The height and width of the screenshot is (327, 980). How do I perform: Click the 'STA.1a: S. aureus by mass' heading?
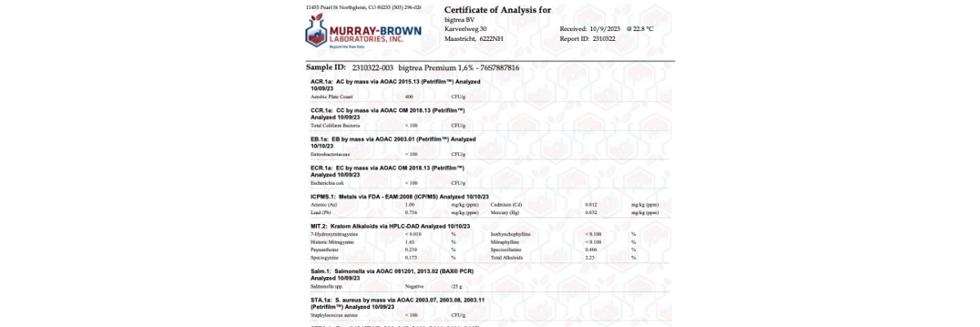397,303
